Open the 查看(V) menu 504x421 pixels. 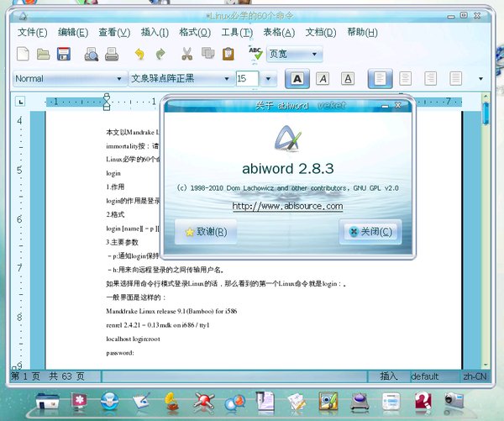[114, 32]
